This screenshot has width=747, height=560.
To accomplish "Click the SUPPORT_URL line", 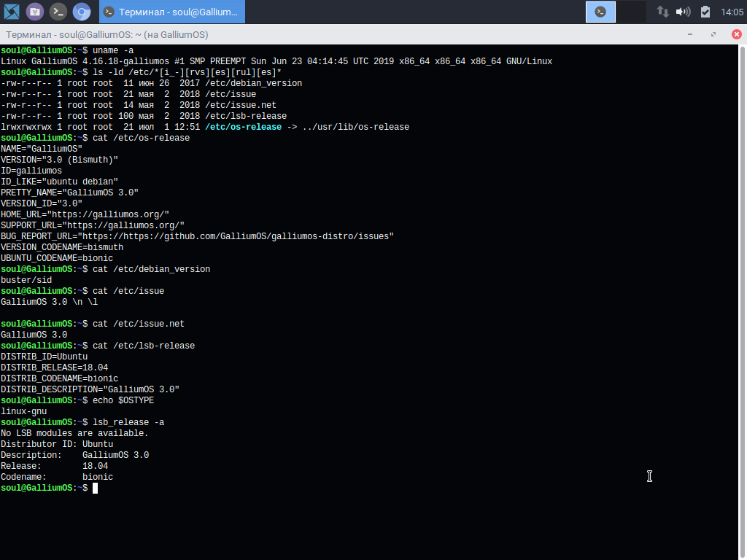I will tap(93, 226).
